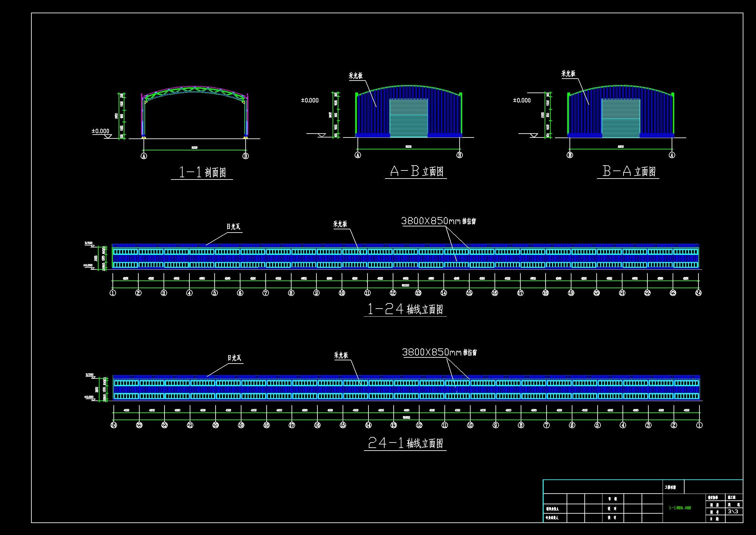Select the 3\3 sheet number in the title block
Screen dimensions: 756x535
[733, 512]
